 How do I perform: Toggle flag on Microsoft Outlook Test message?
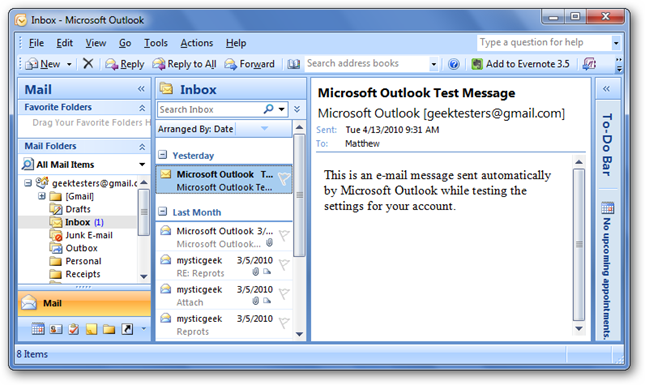[x=284, y=179]
